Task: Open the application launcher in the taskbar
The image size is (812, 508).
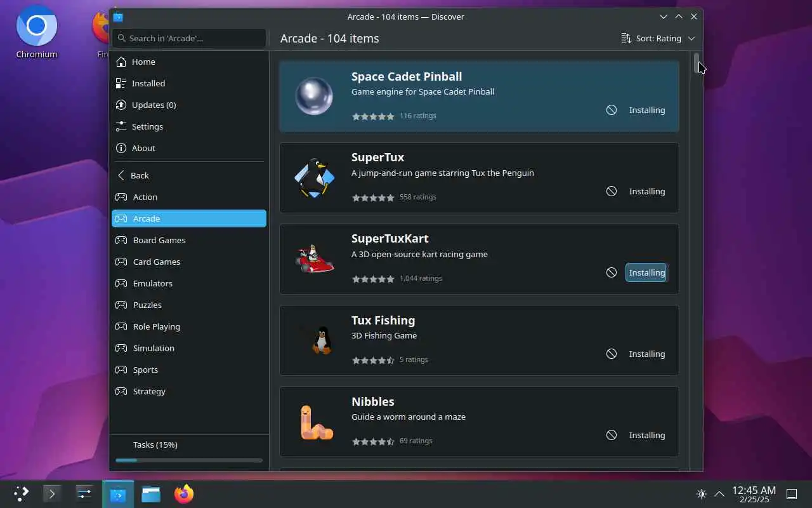Action: tap(22, 494)
